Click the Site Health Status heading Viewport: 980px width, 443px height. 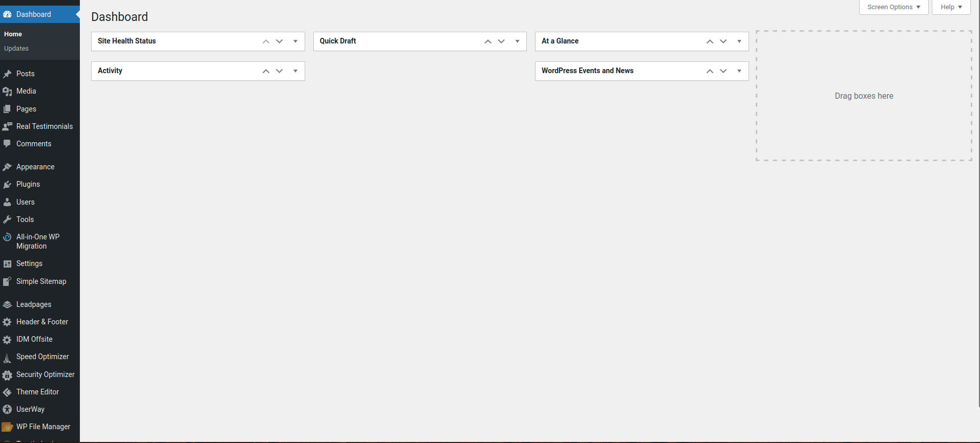click(127, 41)
